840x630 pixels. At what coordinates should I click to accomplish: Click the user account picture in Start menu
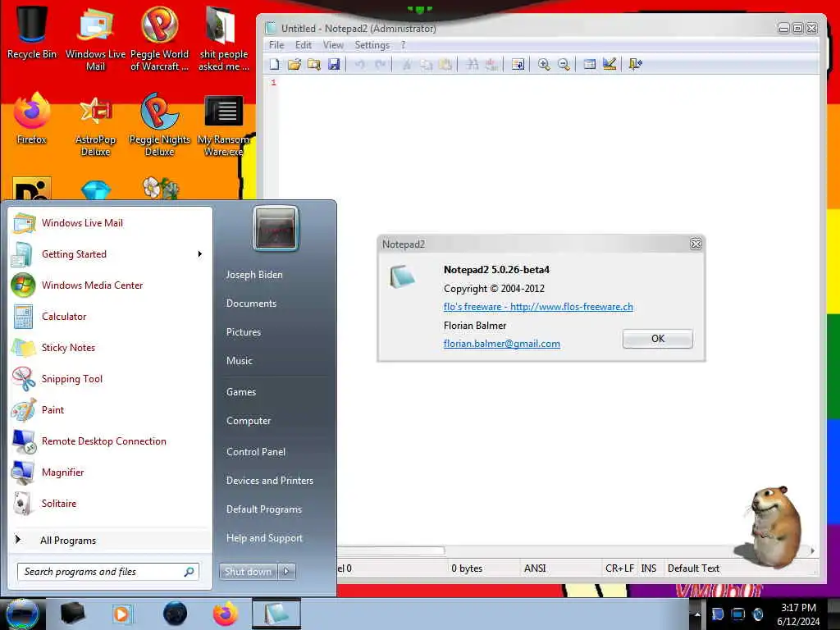(x=276, y=228)
